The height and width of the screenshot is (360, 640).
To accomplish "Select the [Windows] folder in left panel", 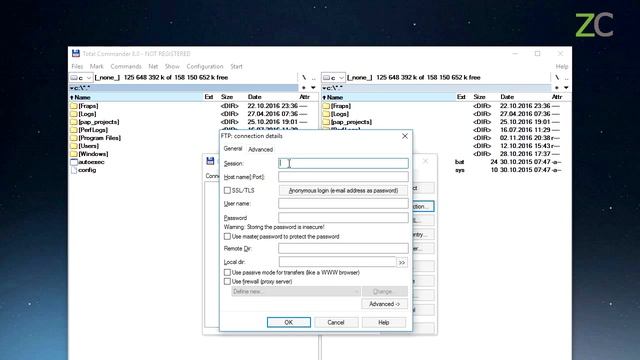I will (89, 154).
